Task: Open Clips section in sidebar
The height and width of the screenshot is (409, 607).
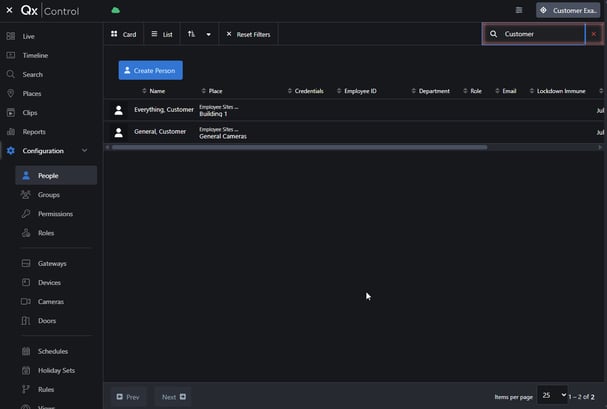Action: click(x=30, y=113)
